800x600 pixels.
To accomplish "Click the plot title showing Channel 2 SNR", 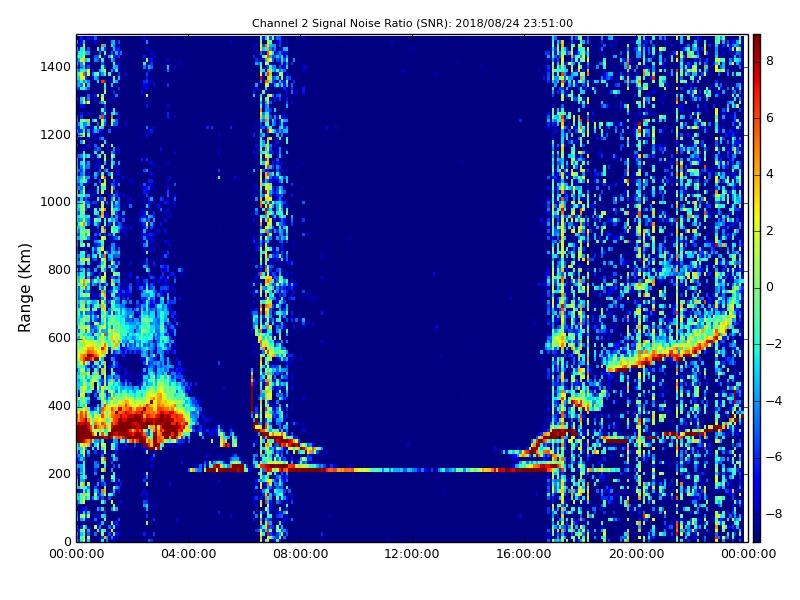I will [x=412, y=23].
